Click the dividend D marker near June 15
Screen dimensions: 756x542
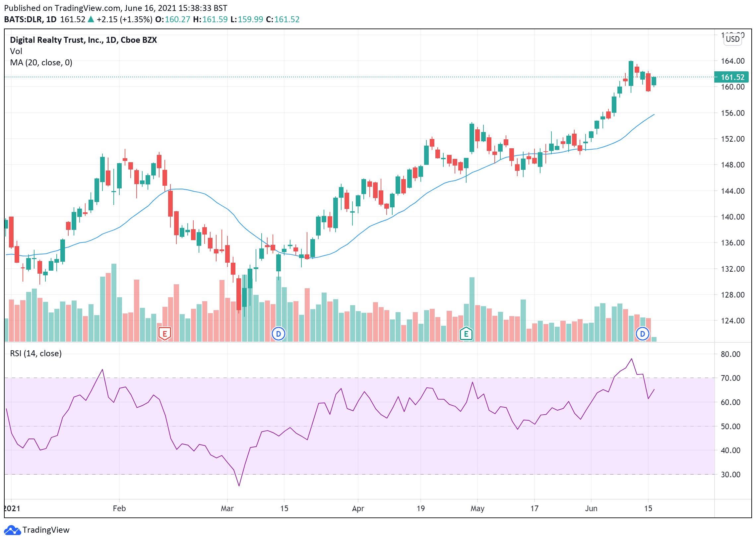click(642, 334)
